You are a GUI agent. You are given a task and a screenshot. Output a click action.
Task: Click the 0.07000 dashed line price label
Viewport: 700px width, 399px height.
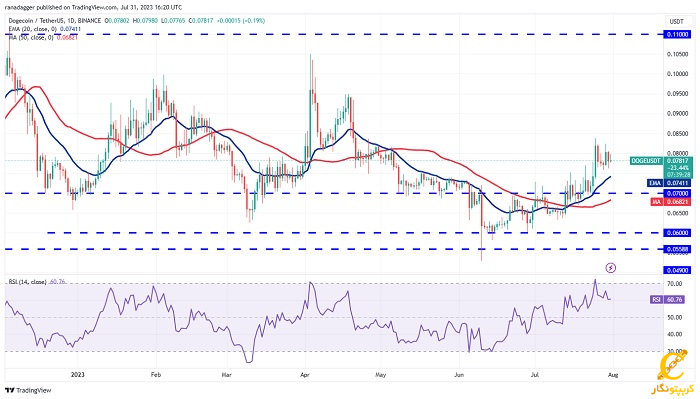(x=677, y=194)
